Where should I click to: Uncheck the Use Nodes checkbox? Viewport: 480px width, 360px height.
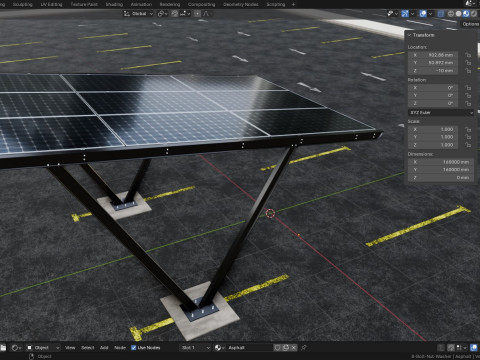click(x=134, y=348)
